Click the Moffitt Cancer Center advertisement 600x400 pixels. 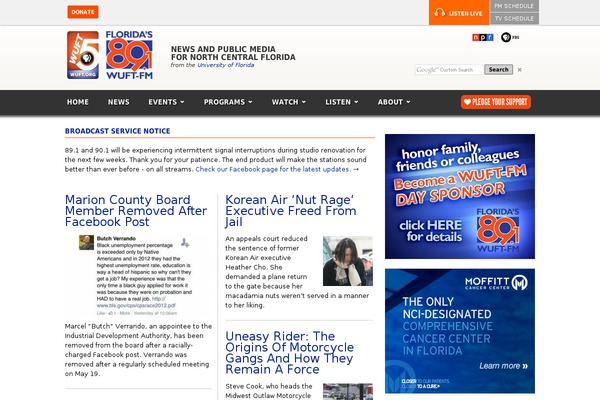click(460, 331)
